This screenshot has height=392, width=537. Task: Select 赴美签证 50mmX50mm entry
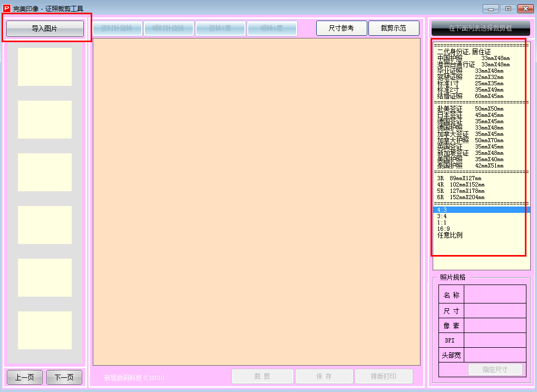481,109
